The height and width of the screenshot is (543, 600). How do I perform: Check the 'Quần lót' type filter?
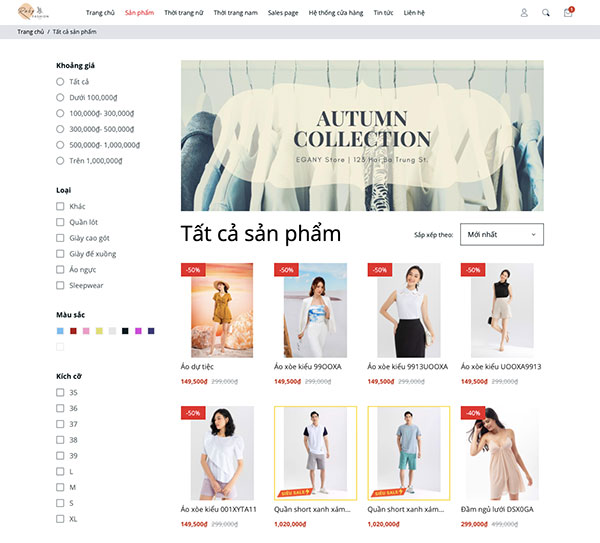60,222
